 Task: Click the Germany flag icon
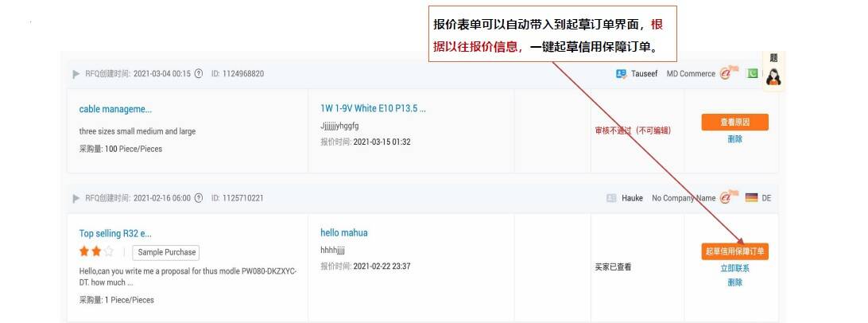tap(751, 198)
